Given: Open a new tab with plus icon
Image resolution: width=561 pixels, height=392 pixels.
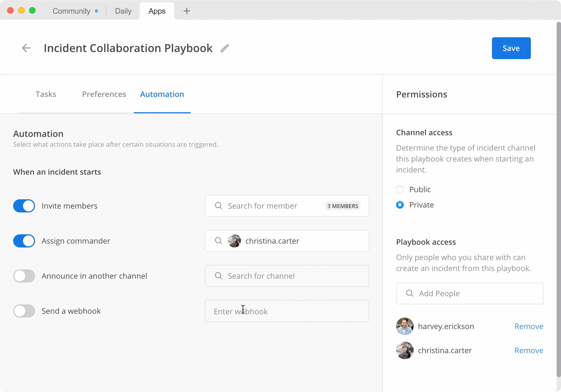Looking at the screenshot, I should point(187,11).
